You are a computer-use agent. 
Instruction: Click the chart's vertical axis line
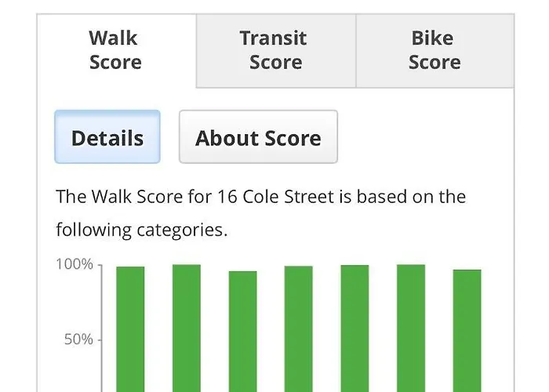[x=101, y=329]
